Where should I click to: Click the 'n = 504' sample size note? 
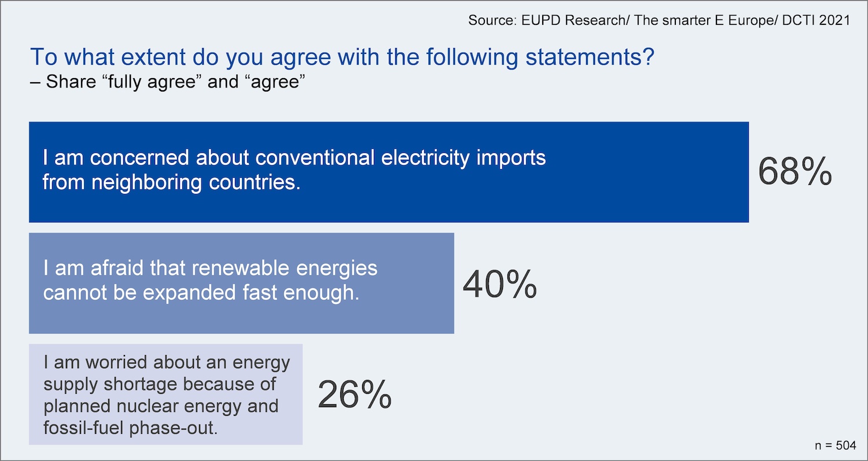834,445
